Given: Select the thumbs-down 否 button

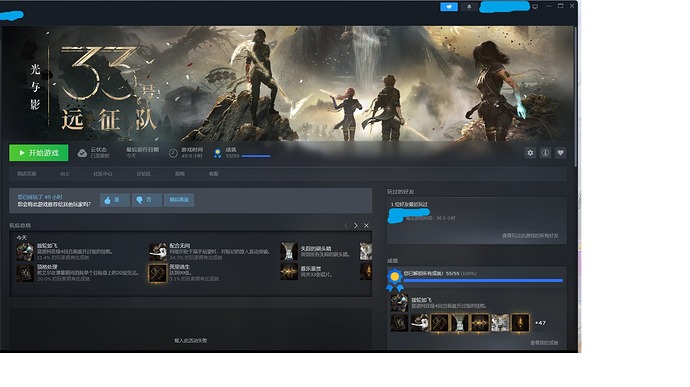Looking at the screenshot, I should (x=147, y=200).
